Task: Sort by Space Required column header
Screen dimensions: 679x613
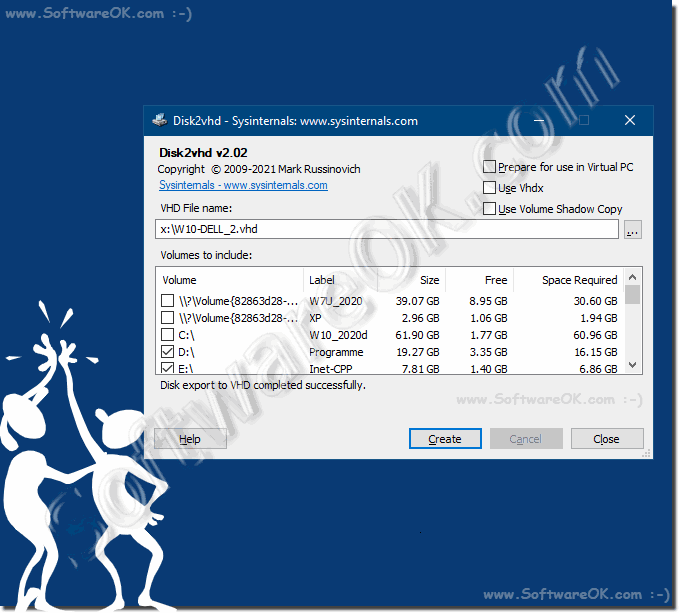Action: click(x=568, y=280)
